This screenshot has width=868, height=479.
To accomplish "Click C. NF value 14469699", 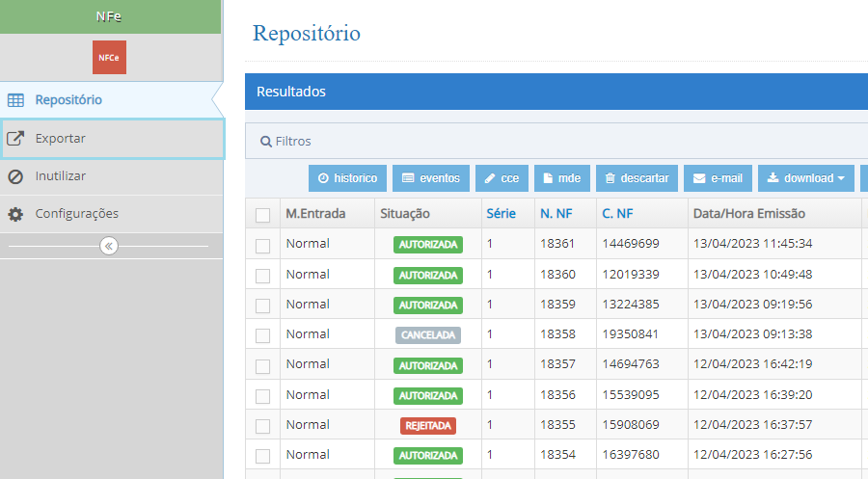I will pos(631,244).
